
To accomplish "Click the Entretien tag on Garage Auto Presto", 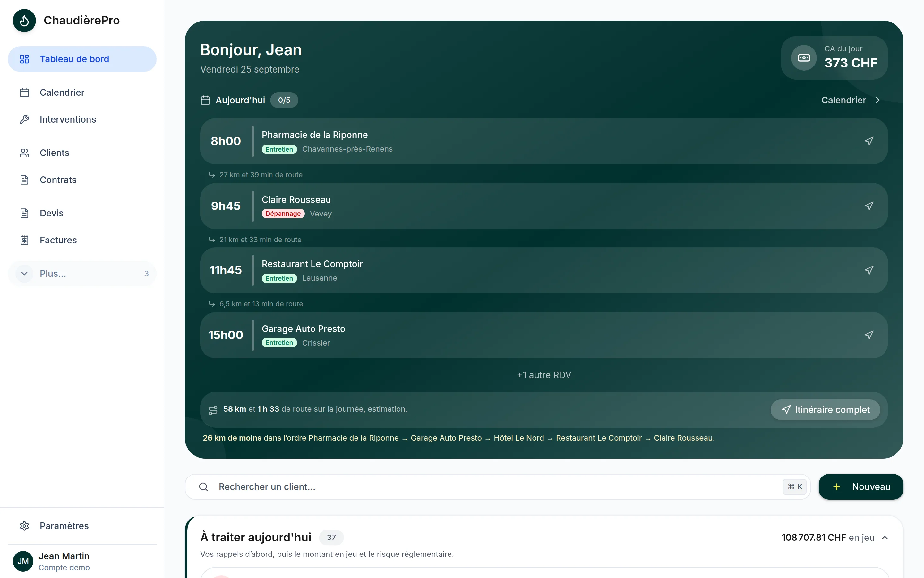I will click(x=279, y=343).
